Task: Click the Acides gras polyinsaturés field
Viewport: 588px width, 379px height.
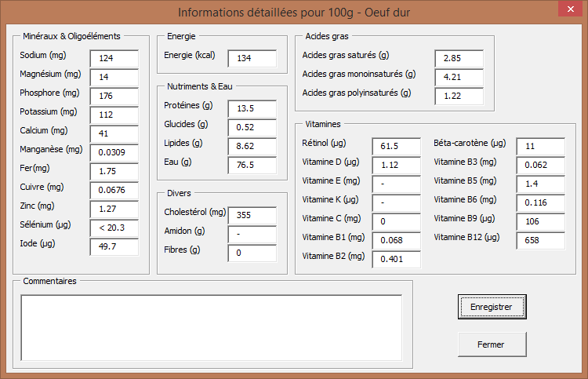Action: (459, 96)
